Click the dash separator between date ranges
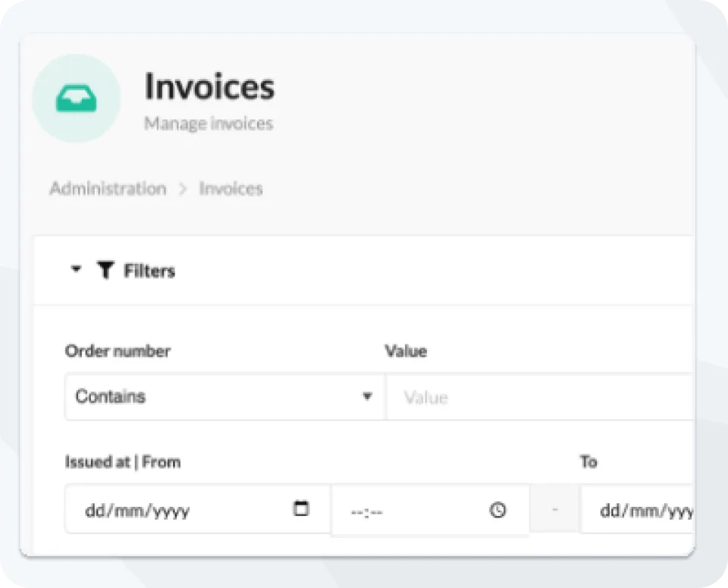728x588 pixels. (554, 511)
